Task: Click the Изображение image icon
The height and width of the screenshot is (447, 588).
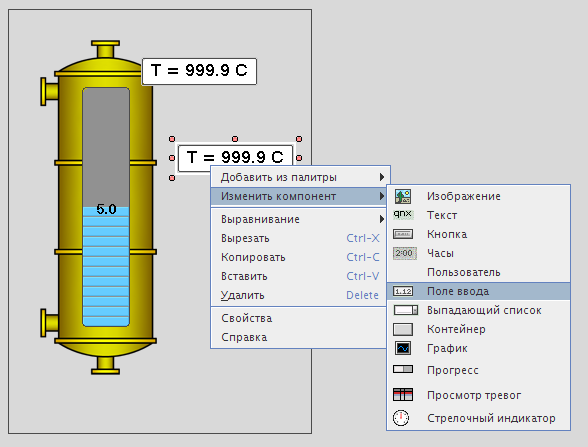Action: 403,196
